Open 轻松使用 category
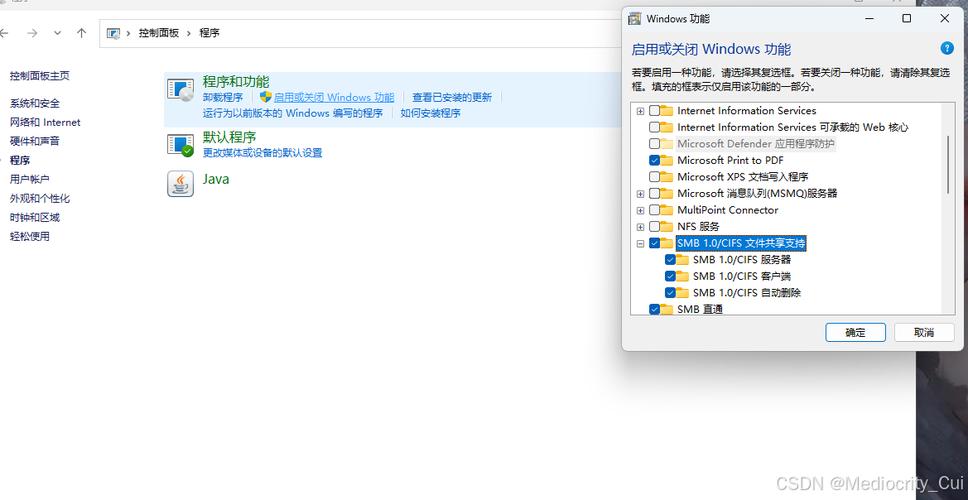Viewport: 968px width, 500px height. coord(30,236)
